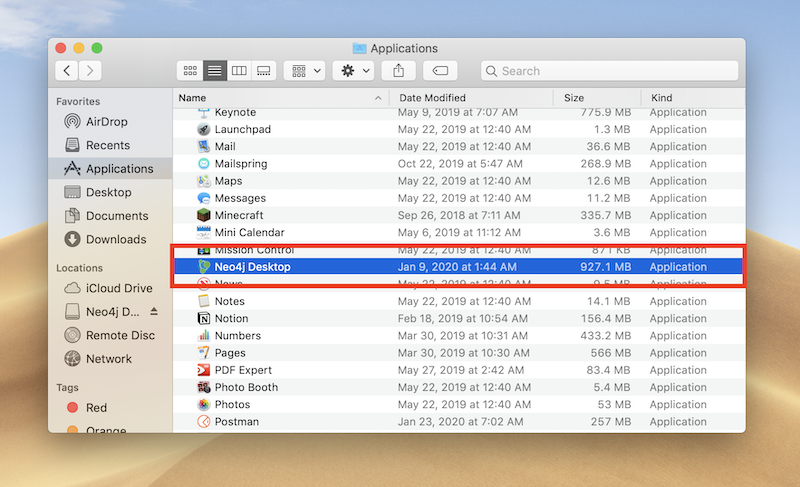Select the Keynote row name
The image size is (800, 487).
(235, 113)
